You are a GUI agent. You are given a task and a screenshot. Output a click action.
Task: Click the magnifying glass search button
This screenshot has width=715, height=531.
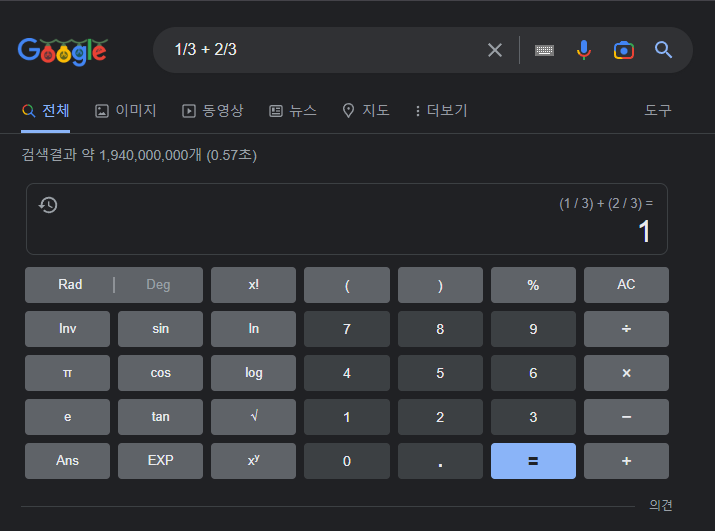pos(663,50)
